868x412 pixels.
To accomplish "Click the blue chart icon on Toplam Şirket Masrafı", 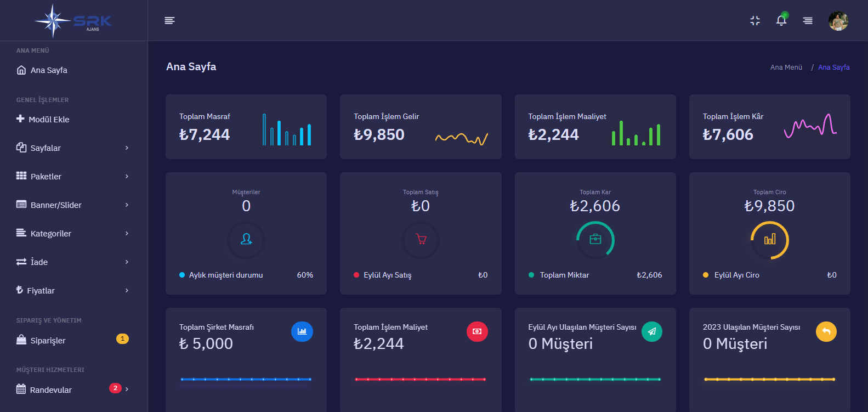I will (x=302, y=331).
